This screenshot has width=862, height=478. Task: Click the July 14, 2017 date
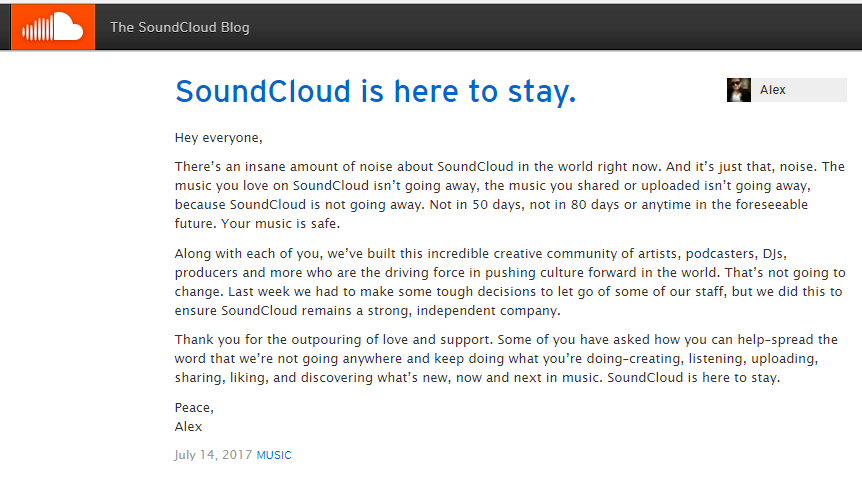[x=213, y=455]
